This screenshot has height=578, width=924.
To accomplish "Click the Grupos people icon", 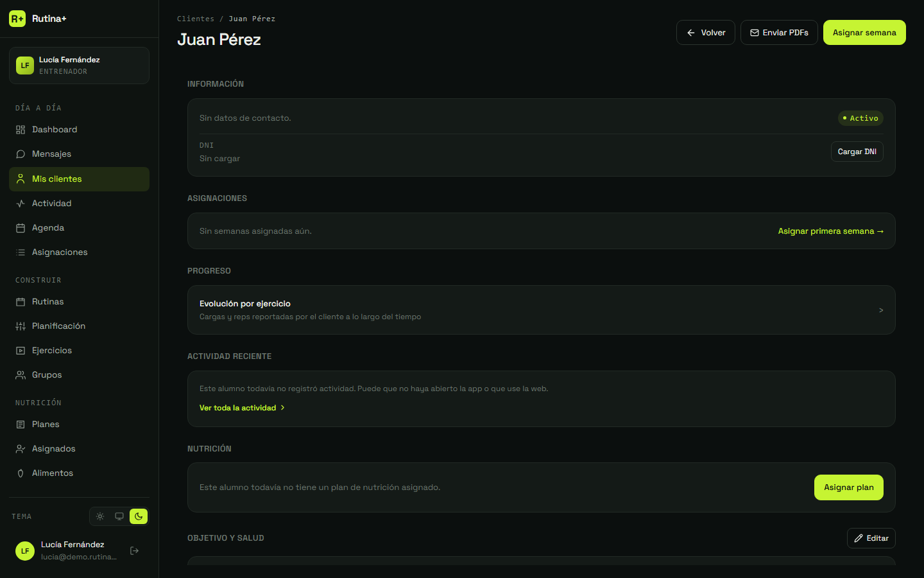I will (21, 375).
